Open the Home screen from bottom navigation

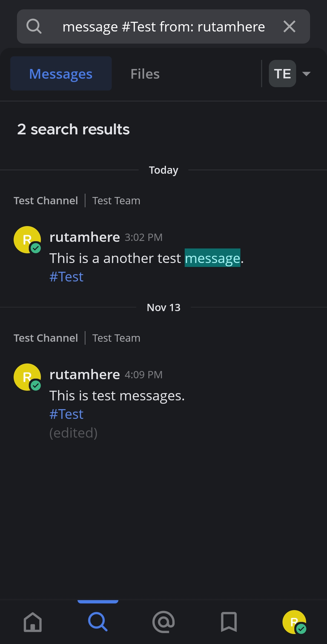[x=33, y=622]
